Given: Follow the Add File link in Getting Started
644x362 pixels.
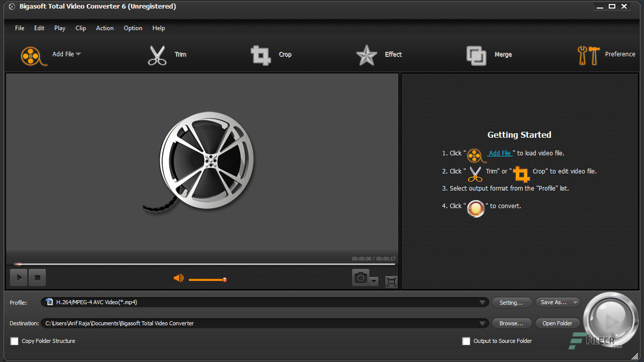Looking at the screenshot, I should 500,153.
